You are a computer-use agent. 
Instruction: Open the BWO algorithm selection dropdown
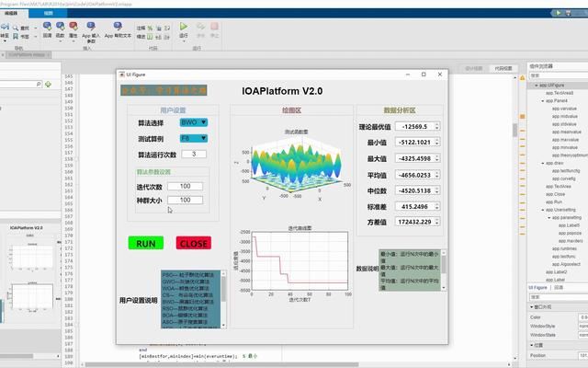[x=193, y=121]
